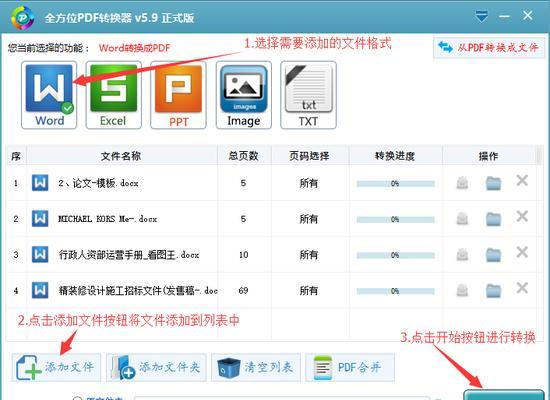Remove 2、论文-模板.docx from the list
This screenshot has height=400, width=550.
522,181
